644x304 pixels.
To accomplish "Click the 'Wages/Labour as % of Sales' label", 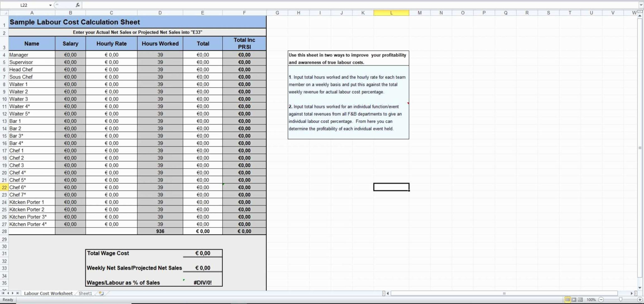I will click(x=123, y=282).
